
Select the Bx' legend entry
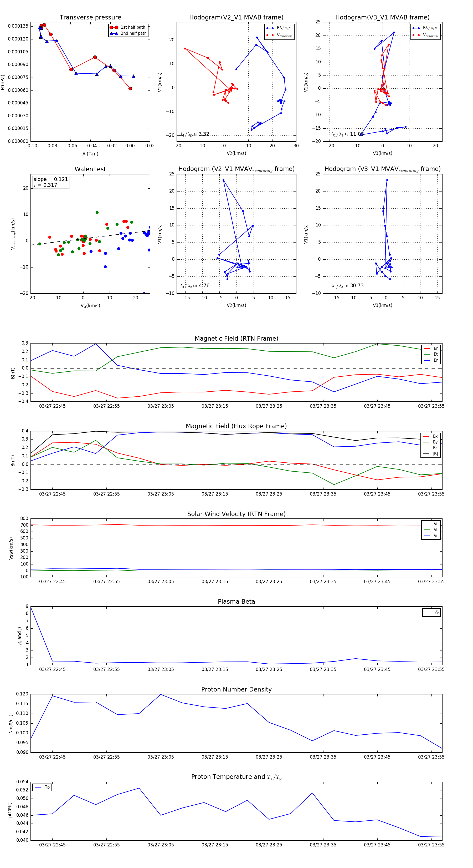coord(431,436)
